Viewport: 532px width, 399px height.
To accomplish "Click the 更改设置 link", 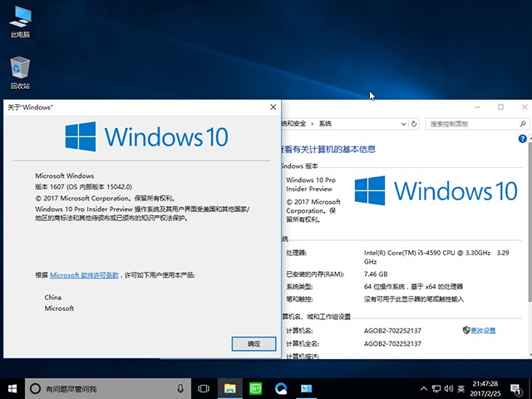I will [x=482, y=330].
